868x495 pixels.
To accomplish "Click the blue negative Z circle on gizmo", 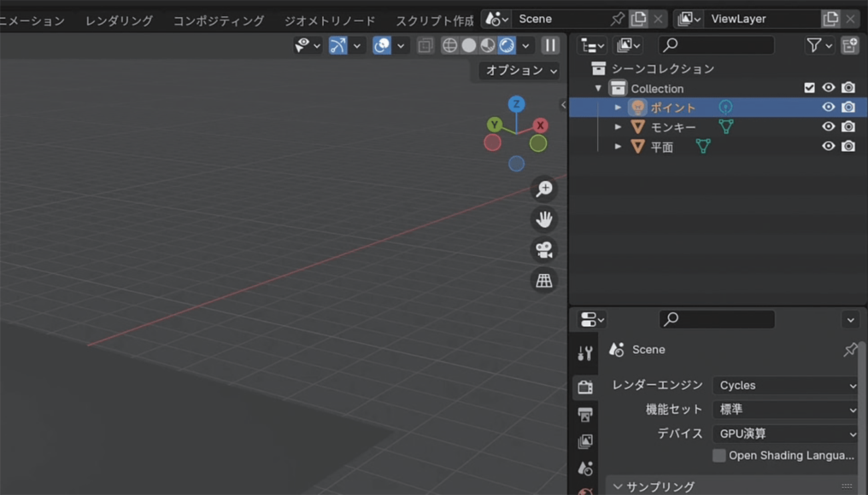I will (516, 163).
